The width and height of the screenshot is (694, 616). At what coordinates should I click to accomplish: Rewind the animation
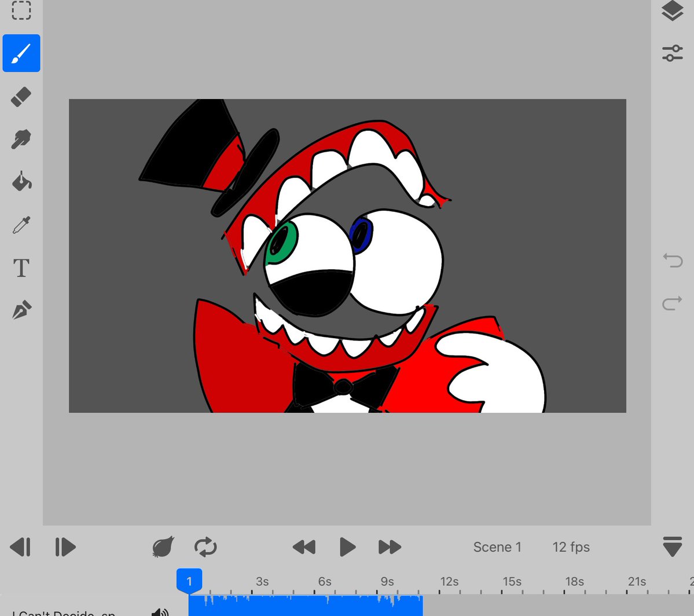pyautogui.click(x=304, y=547)
